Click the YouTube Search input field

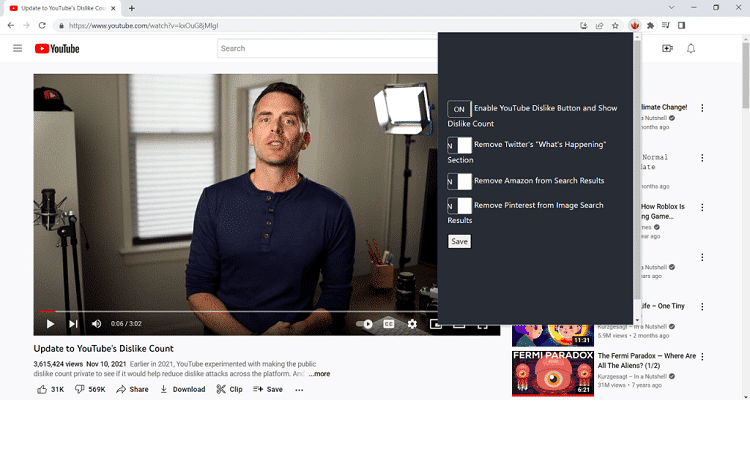(328, 48)
